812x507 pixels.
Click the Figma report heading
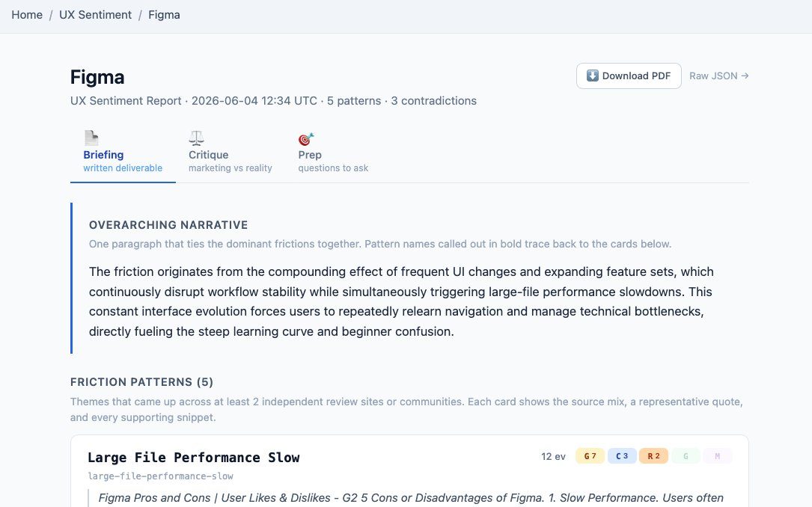click(x=97, y=77)
